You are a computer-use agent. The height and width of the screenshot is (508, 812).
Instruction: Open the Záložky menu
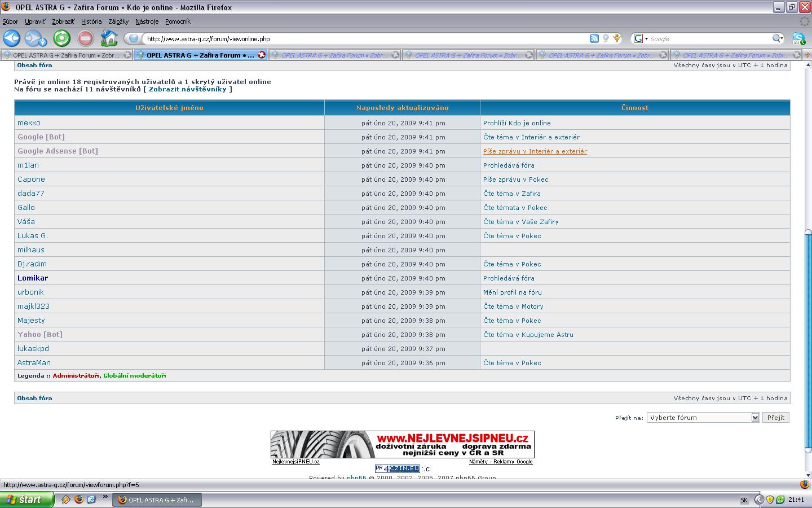click(x=118, y=21)
